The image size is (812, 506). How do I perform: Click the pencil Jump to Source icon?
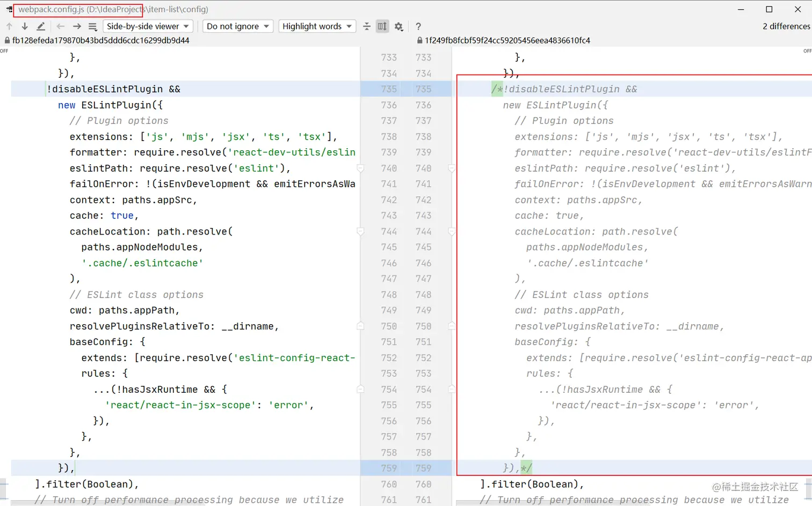click(x=41, y=26)
